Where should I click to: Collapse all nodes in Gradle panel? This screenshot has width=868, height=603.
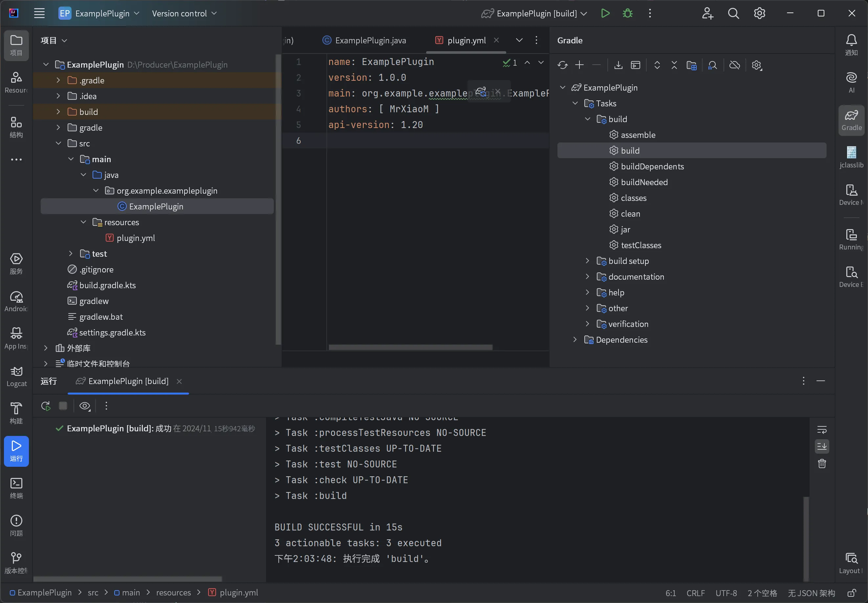click(x=674, y=65)
